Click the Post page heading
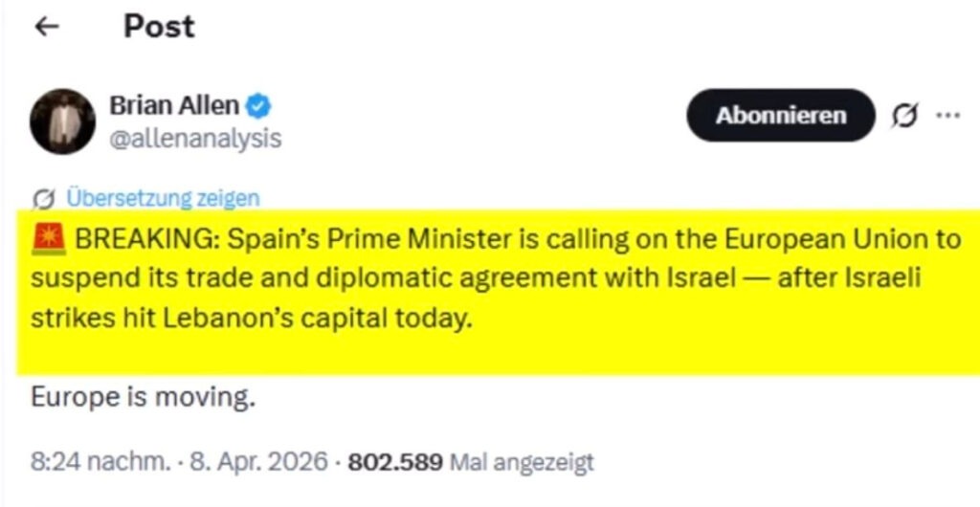 pos(159,27)
